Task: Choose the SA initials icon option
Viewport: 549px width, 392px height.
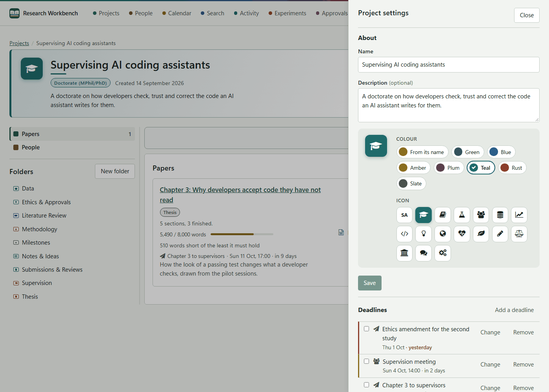Action: pyautogui.click(x=404, y=215)
